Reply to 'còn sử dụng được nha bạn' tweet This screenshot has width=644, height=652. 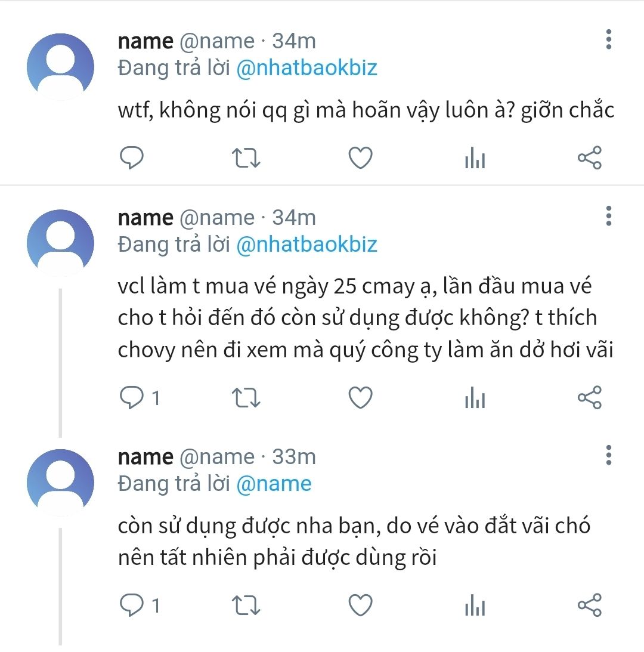pos(132,605)
